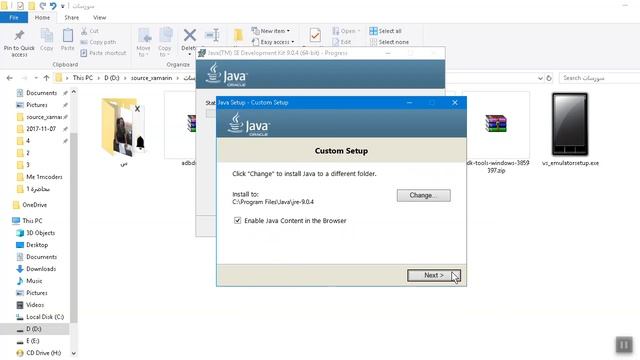Click the Rename ribbon icon
Screen dimensions: 640x360
pos(212,36)
